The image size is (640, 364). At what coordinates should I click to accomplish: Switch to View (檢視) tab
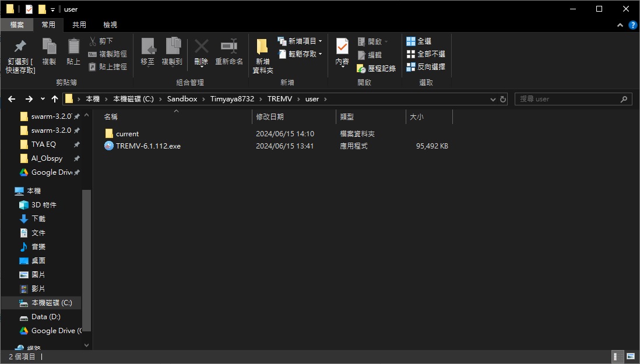pos(110,25)
